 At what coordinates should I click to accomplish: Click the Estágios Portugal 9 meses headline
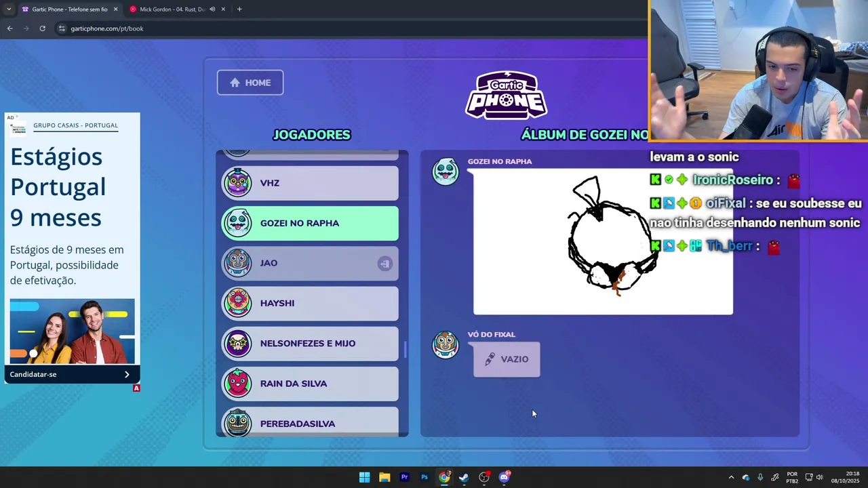[x=58, y=187]
